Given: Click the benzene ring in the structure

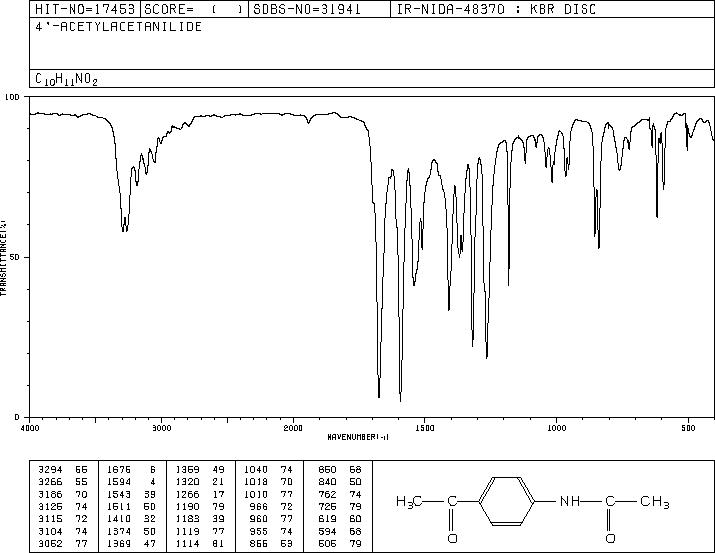Looking at the screenshot, I should 507,501.
